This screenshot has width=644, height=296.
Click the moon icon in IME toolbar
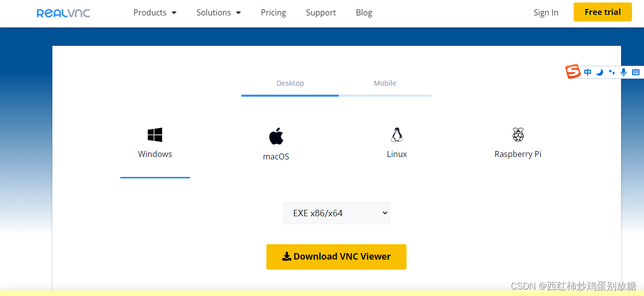pyautogui.click(x=600, y=72)
